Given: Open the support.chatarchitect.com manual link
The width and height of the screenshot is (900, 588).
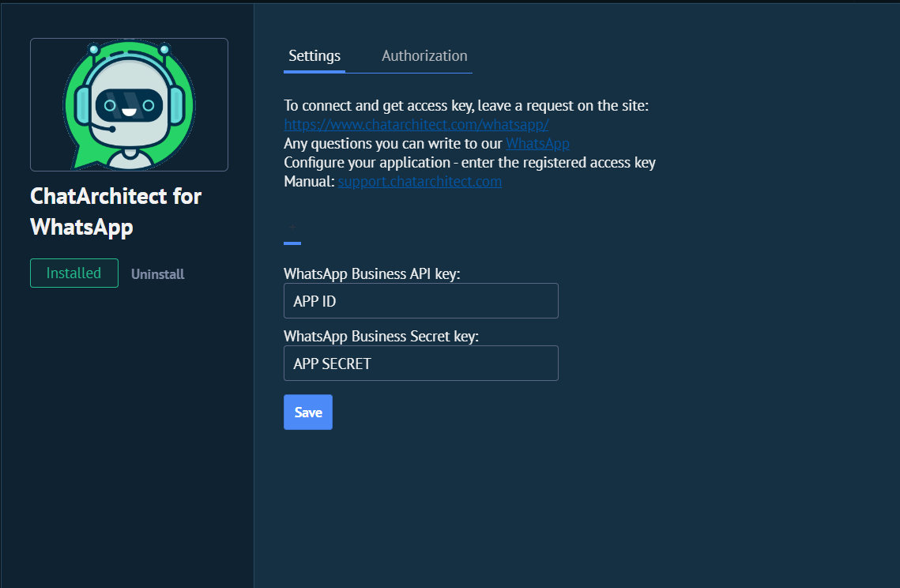Looking at the screenshot, I should coord(420,181).
